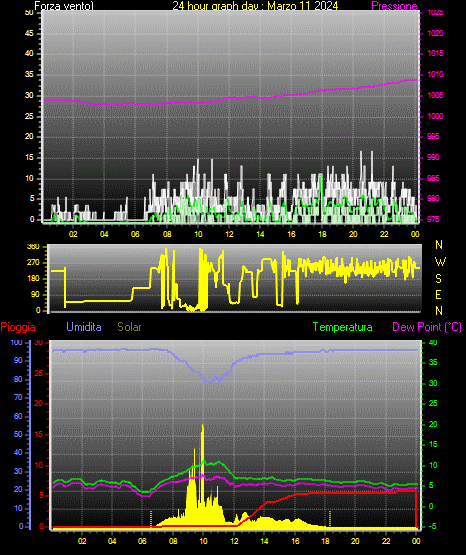Click the blue Umidita legend label
Screen dimensions: 466x555
(84, 327)
